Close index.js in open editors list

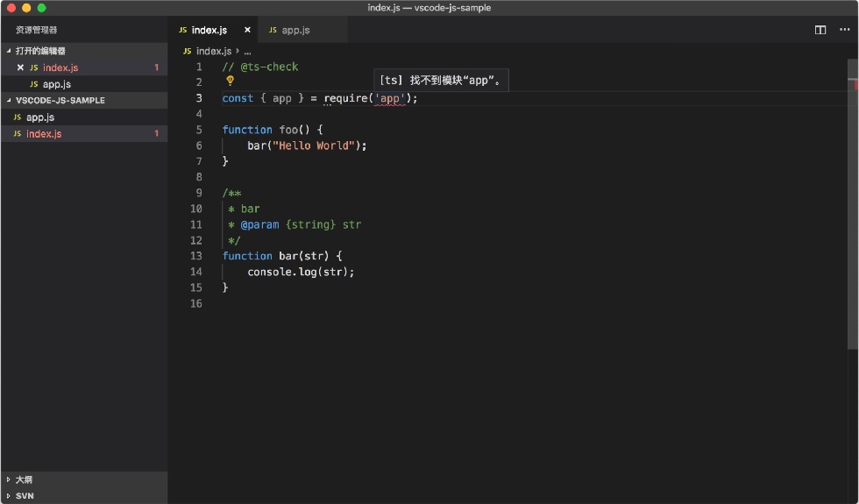[x=20, y=67]
